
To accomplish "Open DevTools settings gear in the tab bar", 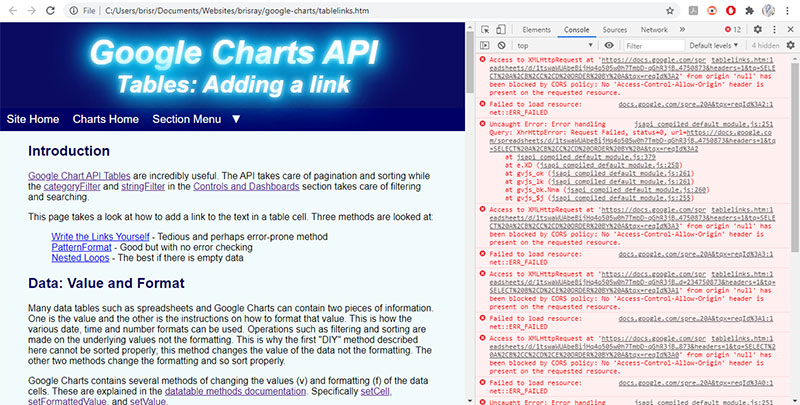I will (758, 30).
